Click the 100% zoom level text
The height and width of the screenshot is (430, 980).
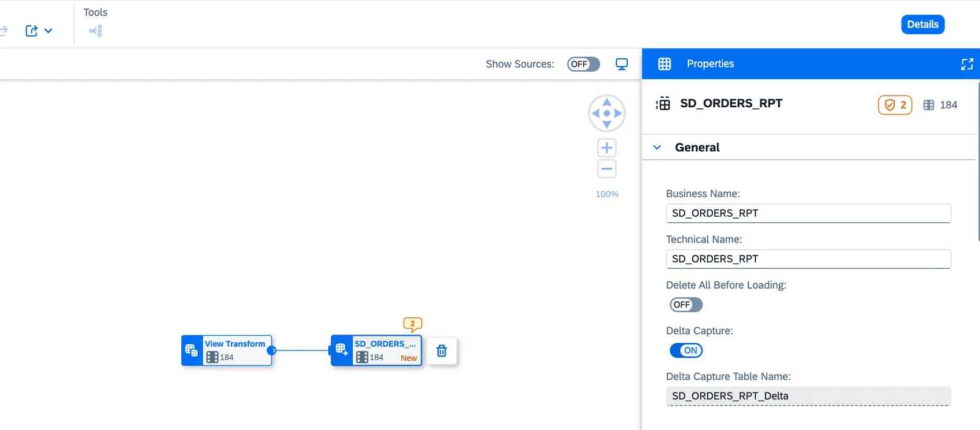pos(607,194)
